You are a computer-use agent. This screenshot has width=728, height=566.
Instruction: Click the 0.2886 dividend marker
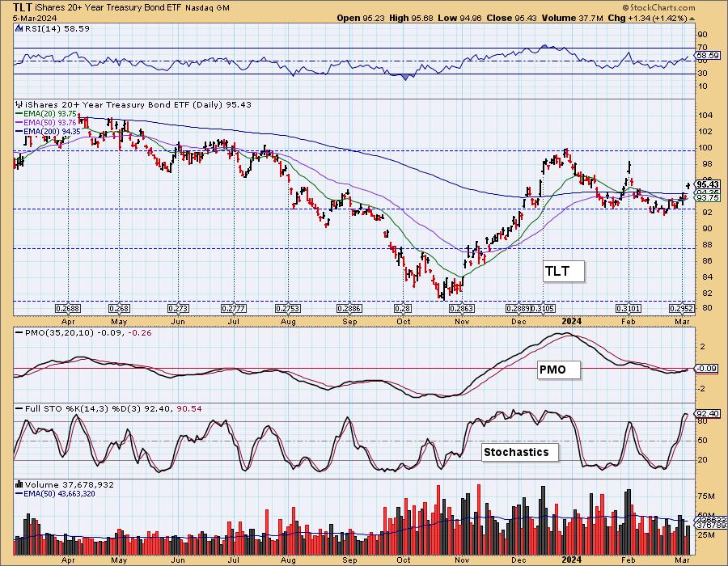349,309
